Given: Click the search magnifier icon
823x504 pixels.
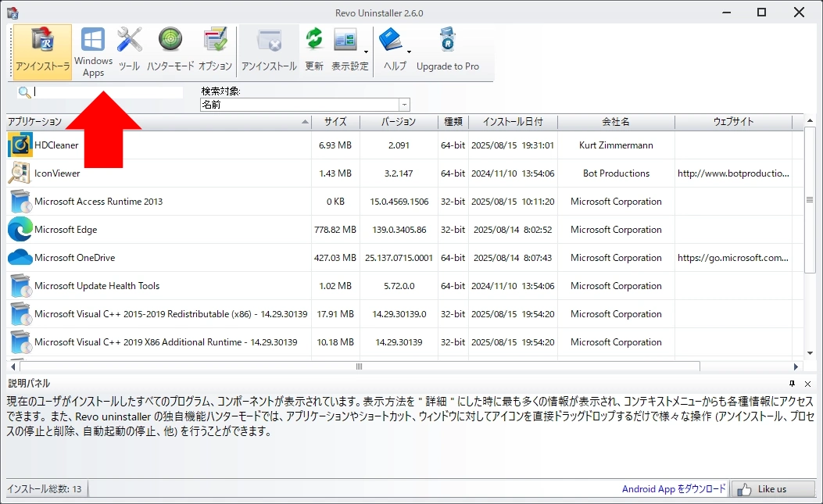Looking at the screenshot, I should pos(24,92).
